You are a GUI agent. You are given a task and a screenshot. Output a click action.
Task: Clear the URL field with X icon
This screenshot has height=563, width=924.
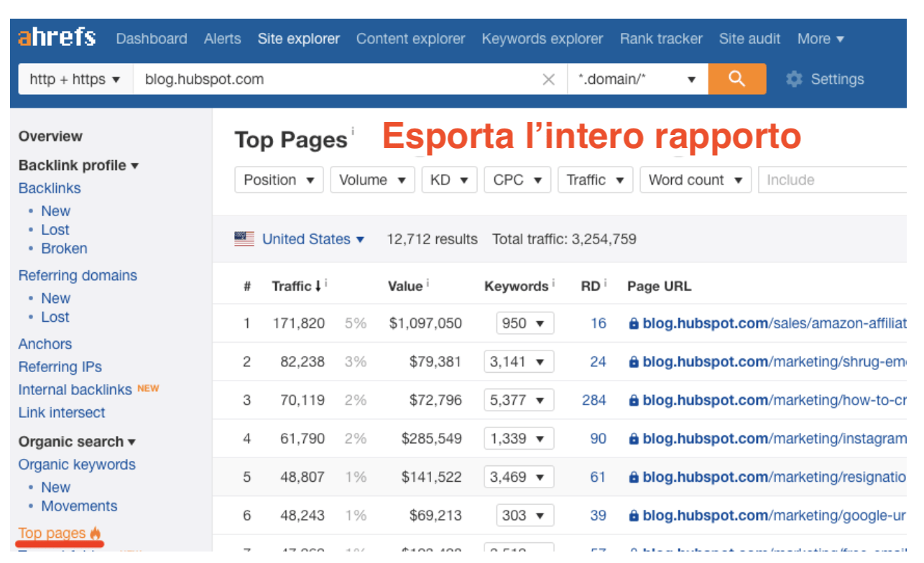[548, 80]
